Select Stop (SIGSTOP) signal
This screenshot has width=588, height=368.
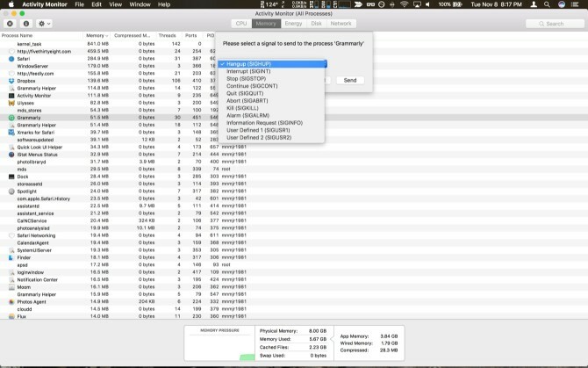point(272,79)
